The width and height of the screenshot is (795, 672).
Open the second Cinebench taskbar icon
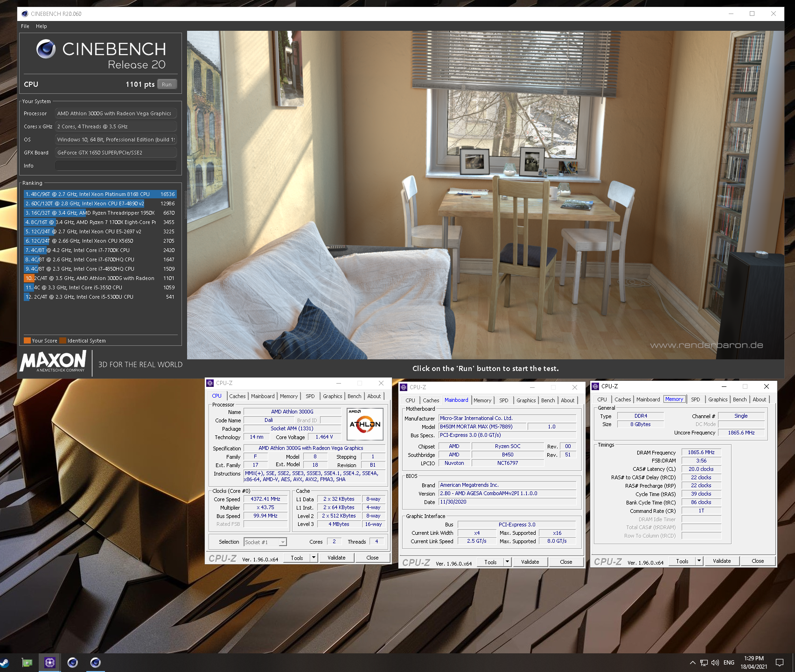pos(96,662)
